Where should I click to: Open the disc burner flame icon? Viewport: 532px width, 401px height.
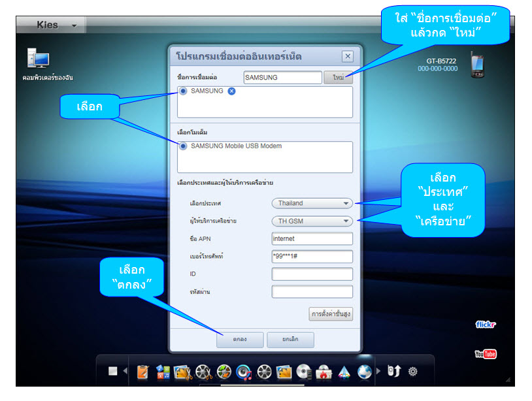pyautogui.click(x=324, y=372)
